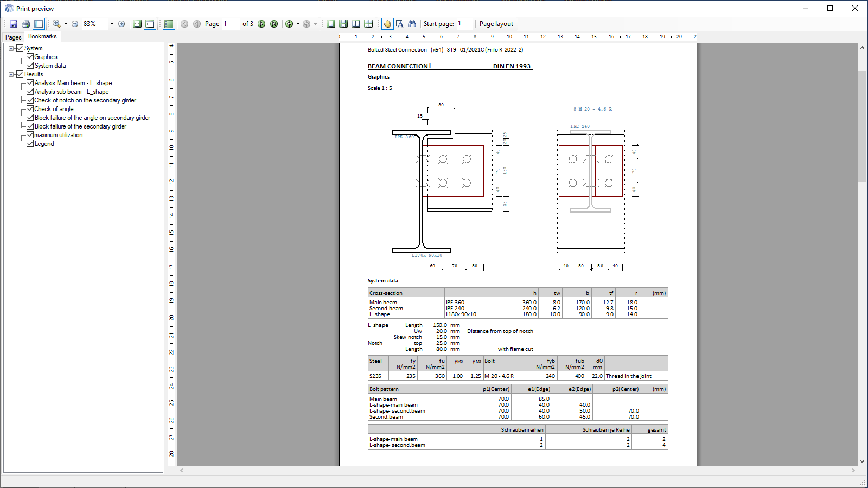Open the 83% zoom level dropdown
The width and height of the screenshot is (868, 488).
(x=112, y=24)
